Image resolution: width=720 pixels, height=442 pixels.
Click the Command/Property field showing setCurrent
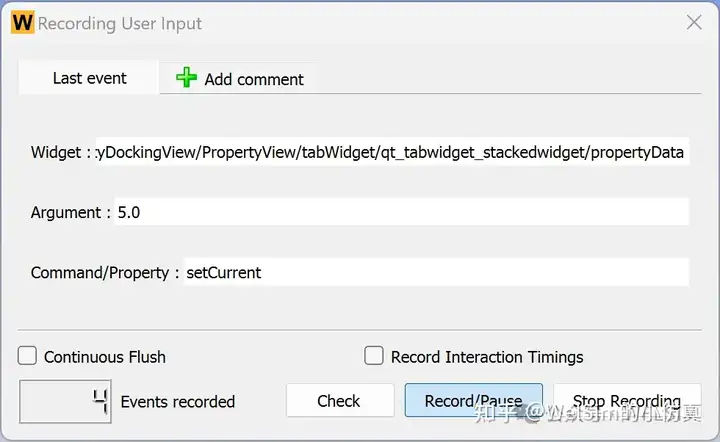click(436, 272)
